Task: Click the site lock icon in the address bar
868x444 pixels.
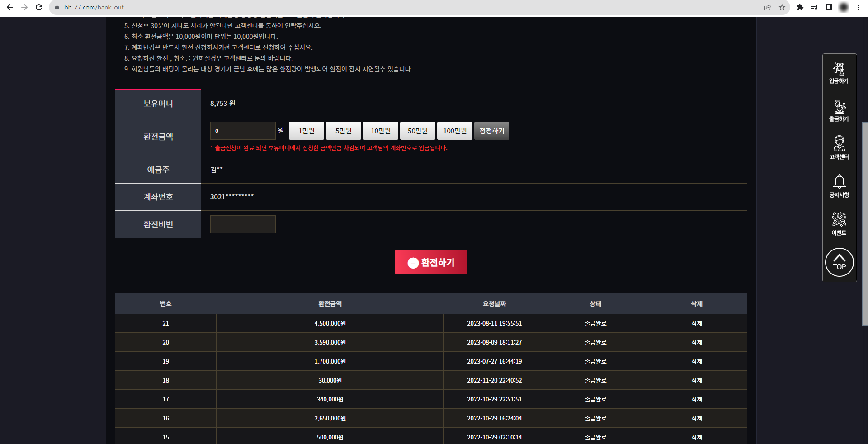Action: coord(57,7)
